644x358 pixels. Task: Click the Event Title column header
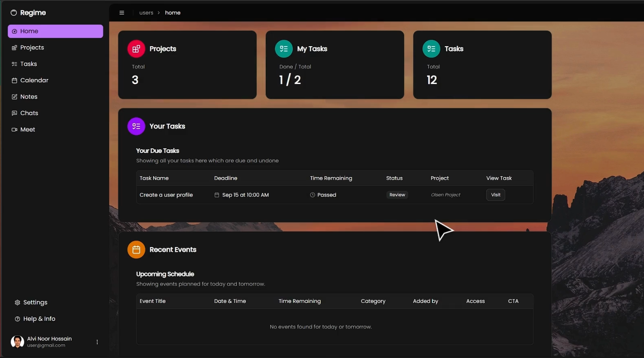pos(153,301)
